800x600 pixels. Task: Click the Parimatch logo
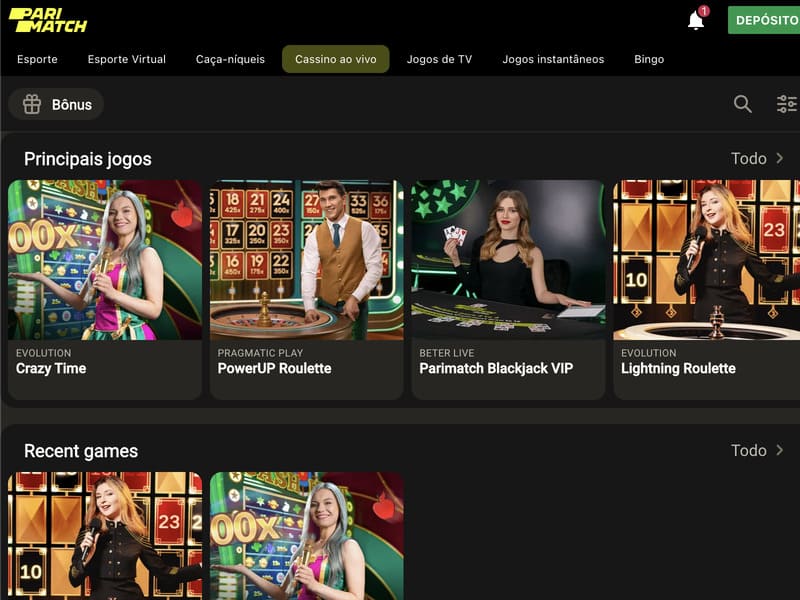[48, 20]
